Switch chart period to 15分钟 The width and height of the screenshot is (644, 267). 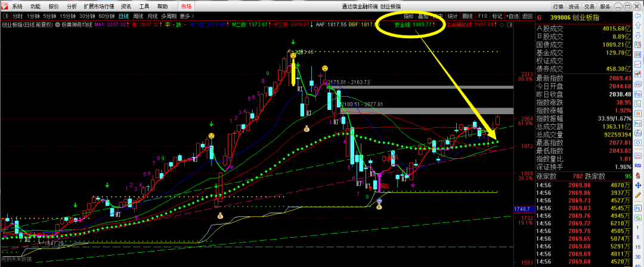pos(68,16)
